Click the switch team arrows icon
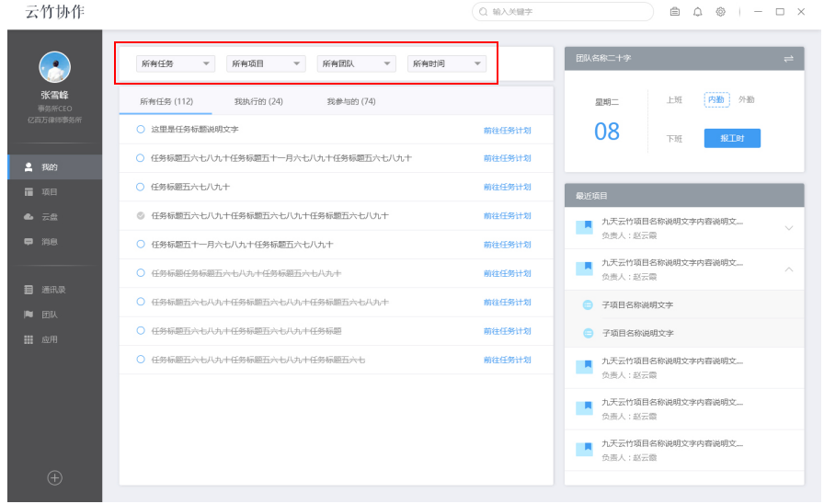 (788, 58)
